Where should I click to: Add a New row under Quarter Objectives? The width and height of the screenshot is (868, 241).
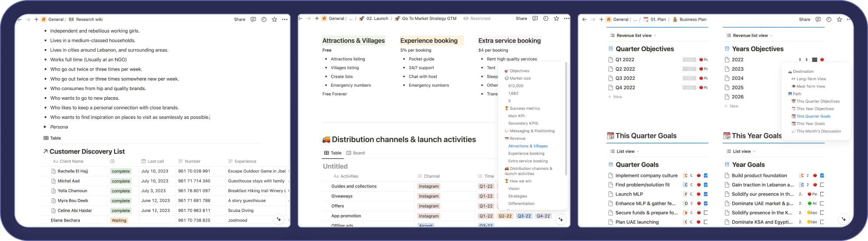pyautogui.click(x=615, y=97)
